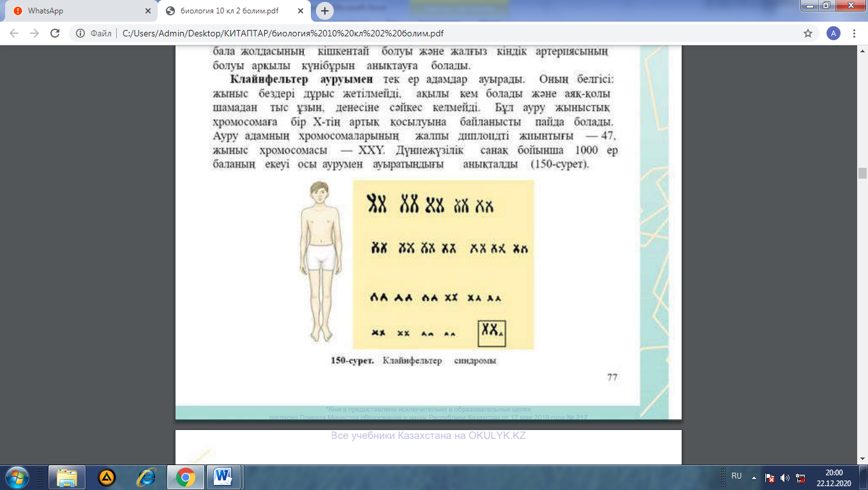868x490 pixels.
Task: Open the Chrome profile avatar menu
Action: pyautogui.click(x=833, y=33)
